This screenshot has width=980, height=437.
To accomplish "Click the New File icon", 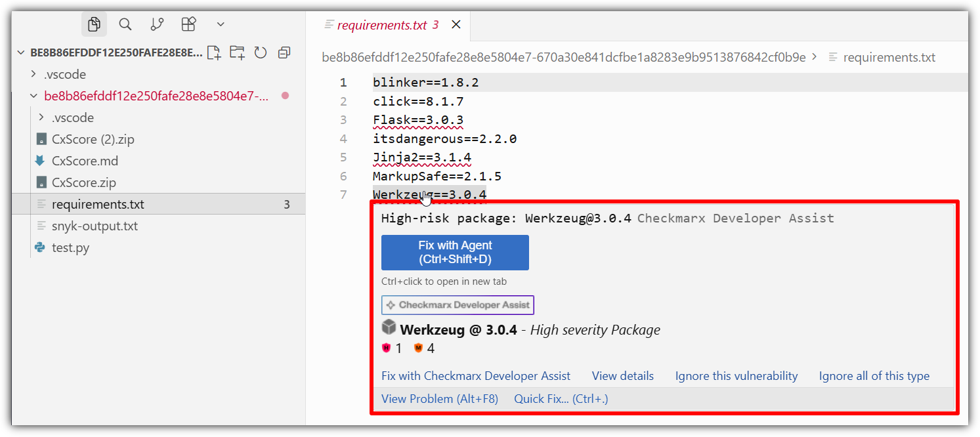I will coord(214,52).
